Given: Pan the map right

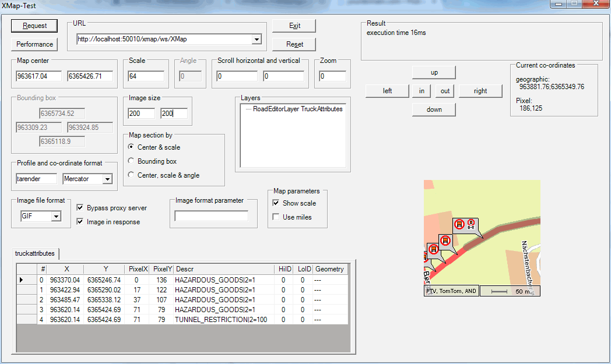Looking at the screenshot, I should coord(480,91).
